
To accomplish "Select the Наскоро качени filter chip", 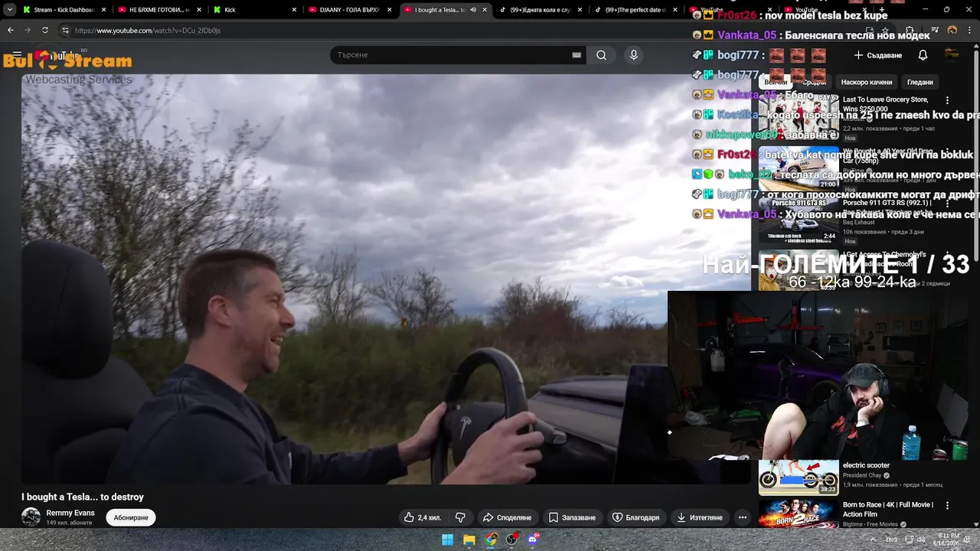I will [x=866, y=82].
